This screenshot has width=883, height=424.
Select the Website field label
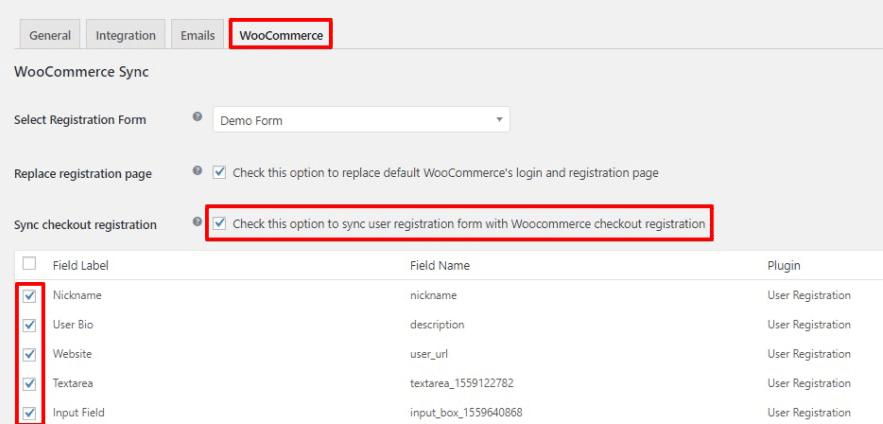(72, 354)
